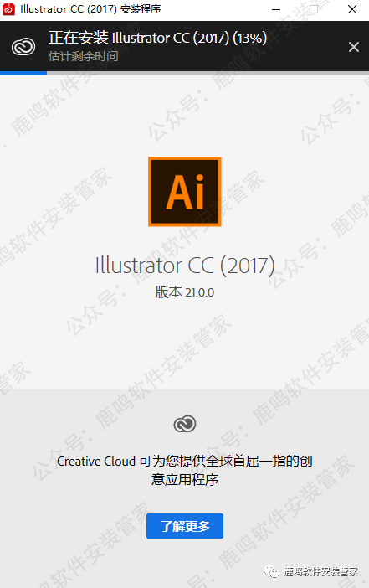Click the Creative Cloud promotional description text
The width and height of the screenshot is (369, 588).
[x=185, y=470]
